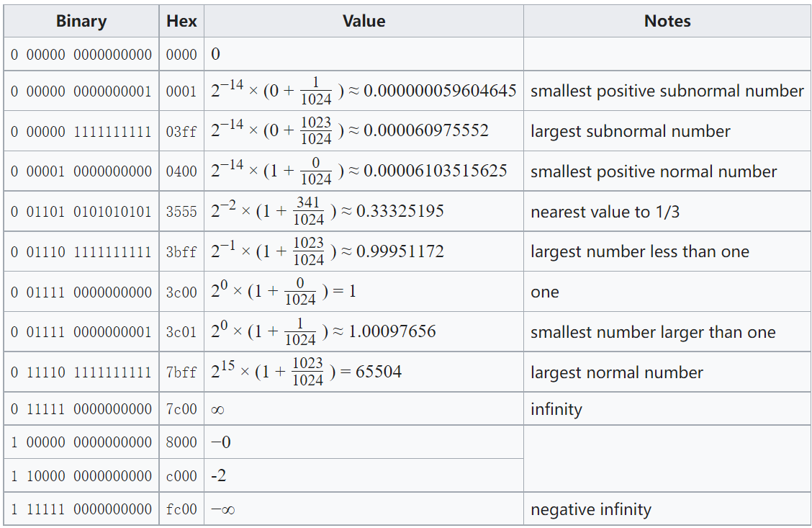Click the negative infinity symbol value
Image resolution: width=812 pixels, height=528 pixels.
[x=223, y=510]
